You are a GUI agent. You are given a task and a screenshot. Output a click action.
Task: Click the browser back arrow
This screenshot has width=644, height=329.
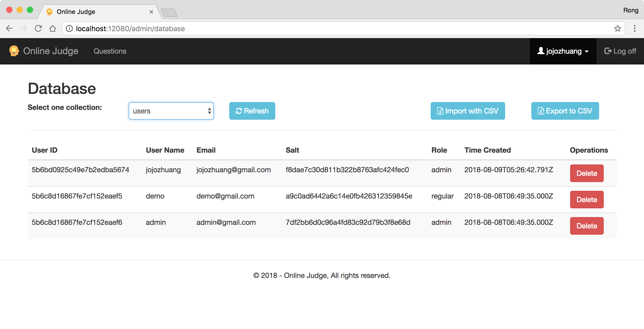pos(9,28)
